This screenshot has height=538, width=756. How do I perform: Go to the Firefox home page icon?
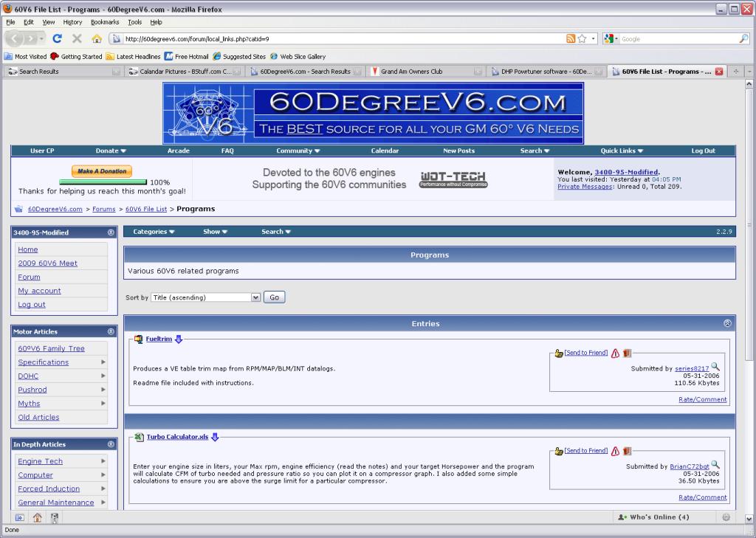97,38
